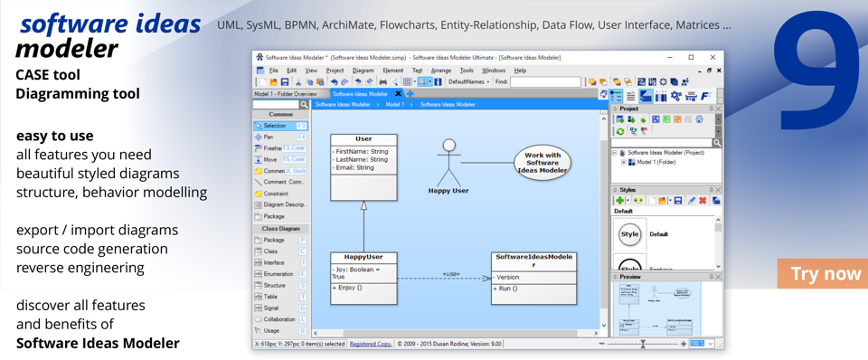Image resolution: width=868 pixels, height=360 pixels.
Task: Select the Enumeration element tool
Action: [279, 274]
